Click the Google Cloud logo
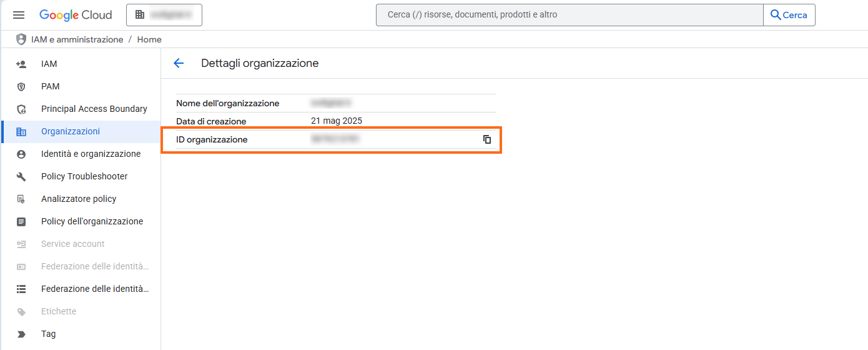 pos(76,15)
